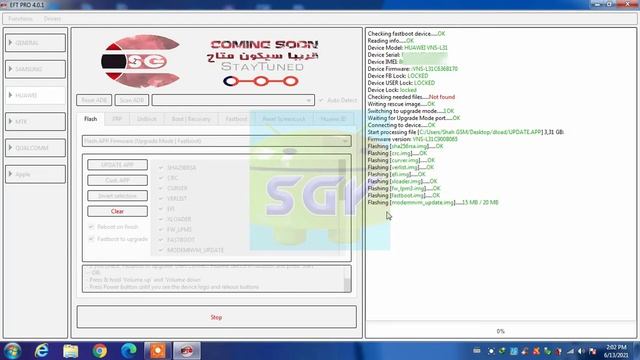Open the Windows Start menu

click(x=12, y=351)
